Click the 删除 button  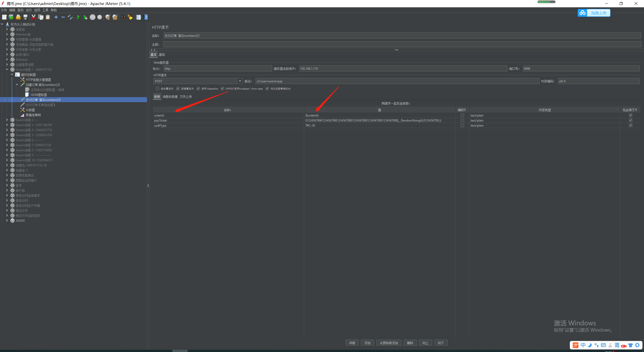pos(410,343)
